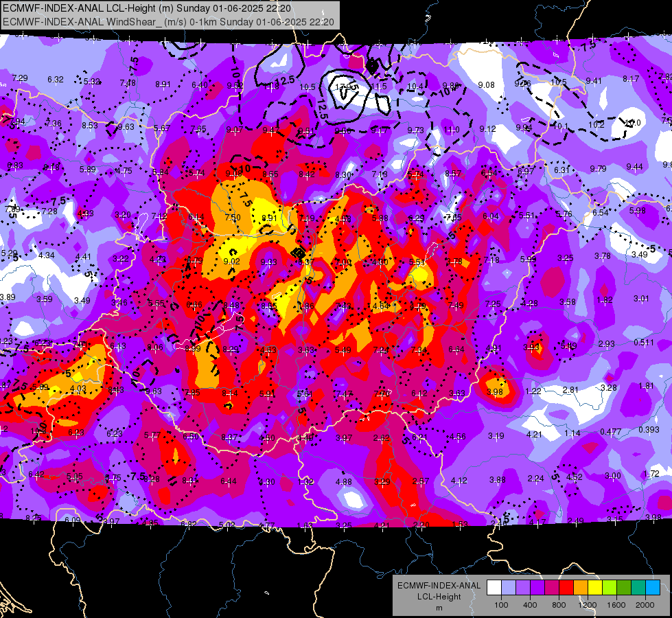This screenshot has width=672, height=618.
Task: Pick the orange legend color swatch
Action: pos(581,588)
